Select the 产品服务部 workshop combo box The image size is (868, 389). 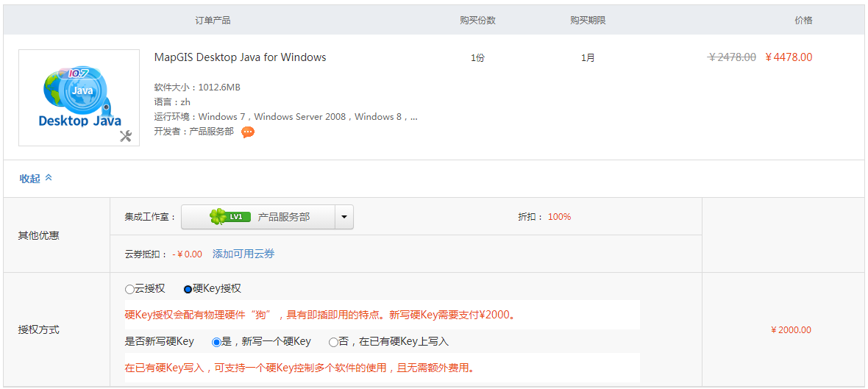click(267, 217)
